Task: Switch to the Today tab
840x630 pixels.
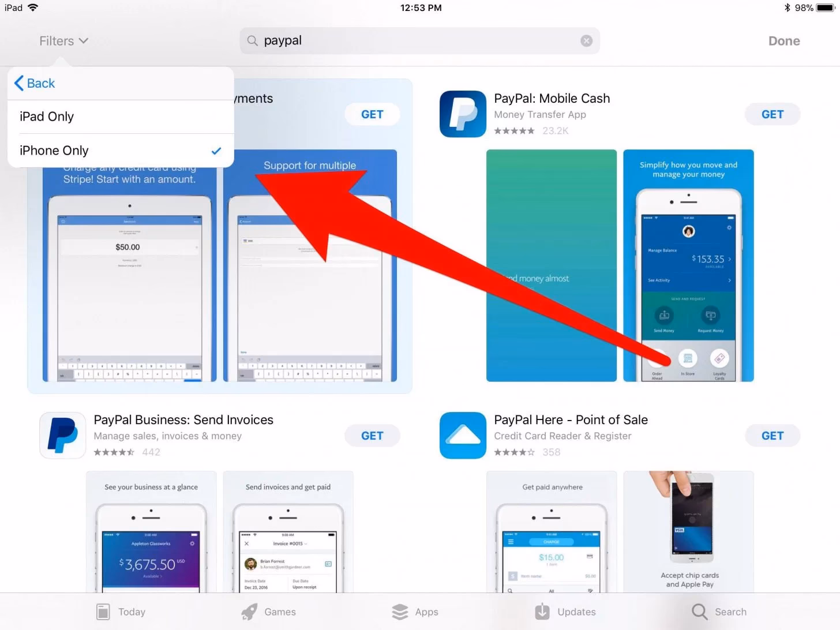Action: tap(121, 612)
